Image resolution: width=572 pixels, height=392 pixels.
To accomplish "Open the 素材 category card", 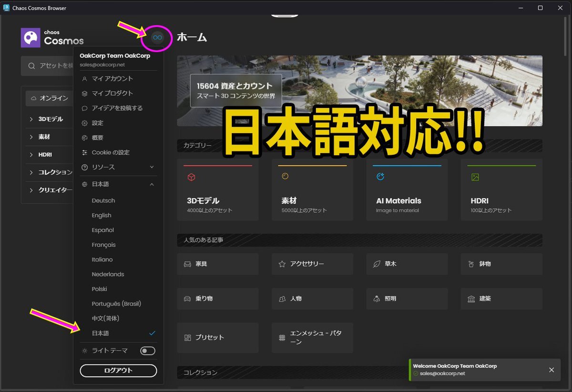I will click(x=312, y=190).
